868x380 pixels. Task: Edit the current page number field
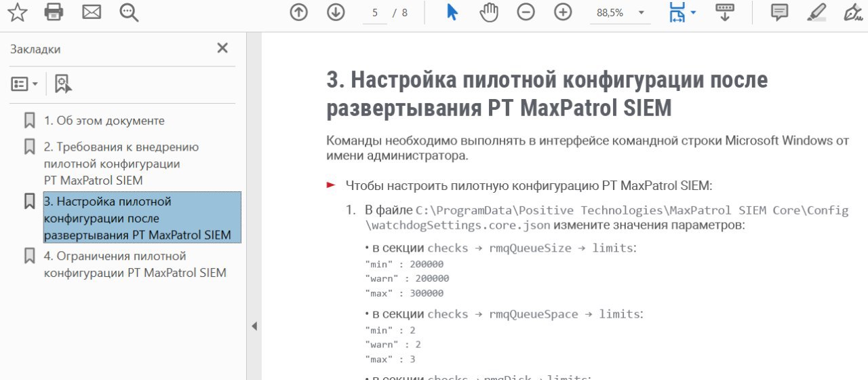click(375, 13)
